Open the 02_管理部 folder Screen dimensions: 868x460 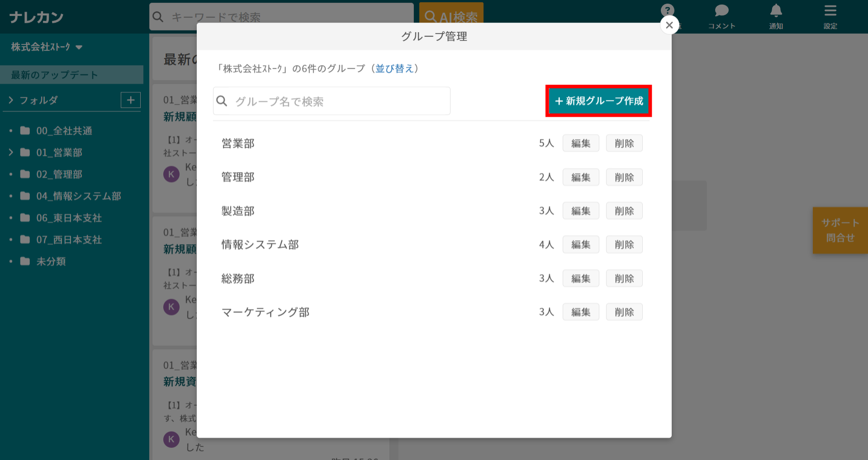coord(59,174)
